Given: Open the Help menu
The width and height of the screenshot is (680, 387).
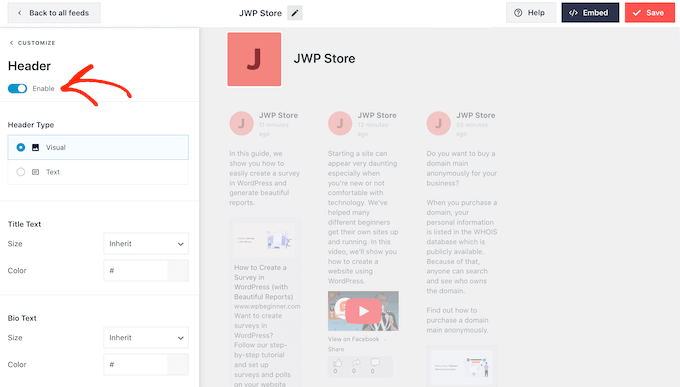Looking at the screenshot, I should (x=531, y=13).
